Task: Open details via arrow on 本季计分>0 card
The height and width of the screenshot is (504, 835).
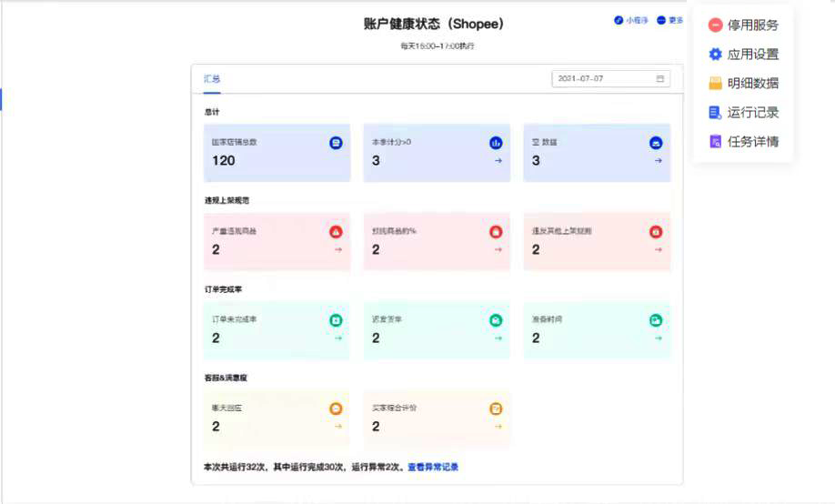Action: (x=498, y=160)
